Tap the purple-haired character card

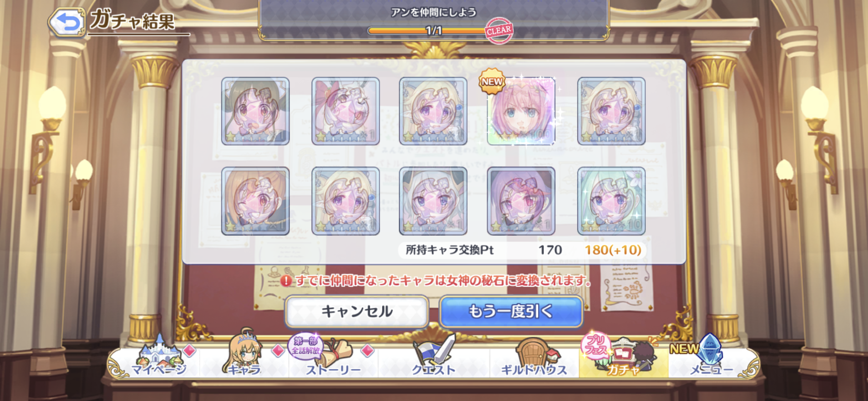(x=521, y=201)
